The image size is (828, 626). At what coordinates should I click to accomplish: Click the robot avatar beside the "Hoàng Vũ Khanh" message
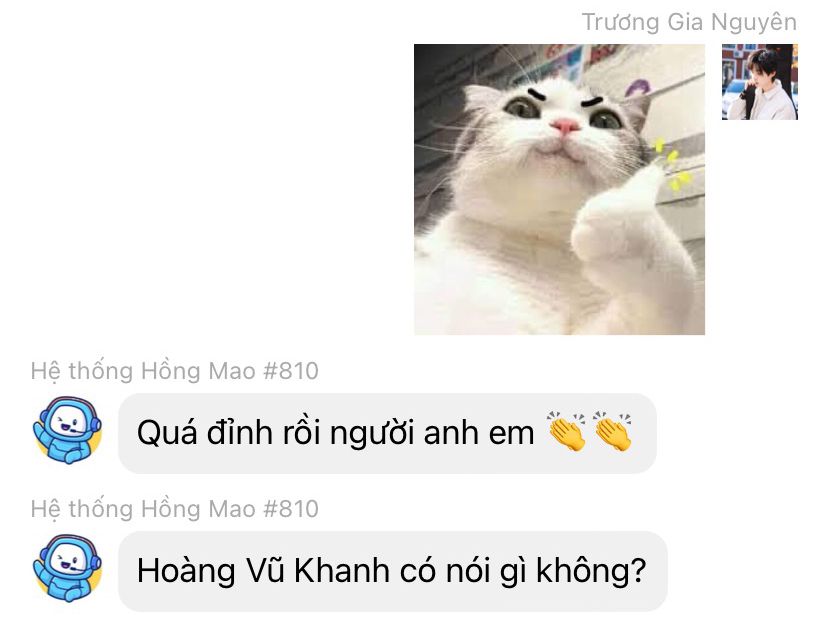tap(67, 568)
